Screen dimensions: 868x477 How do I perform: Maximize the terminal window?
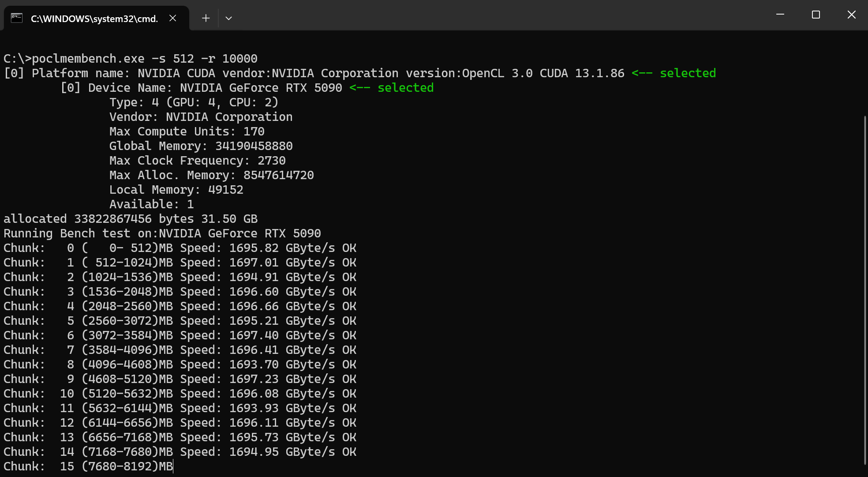tap(816, 15)
